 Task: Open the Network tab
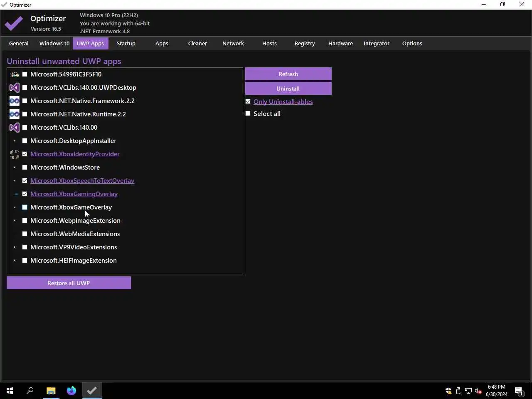point(233,44)
